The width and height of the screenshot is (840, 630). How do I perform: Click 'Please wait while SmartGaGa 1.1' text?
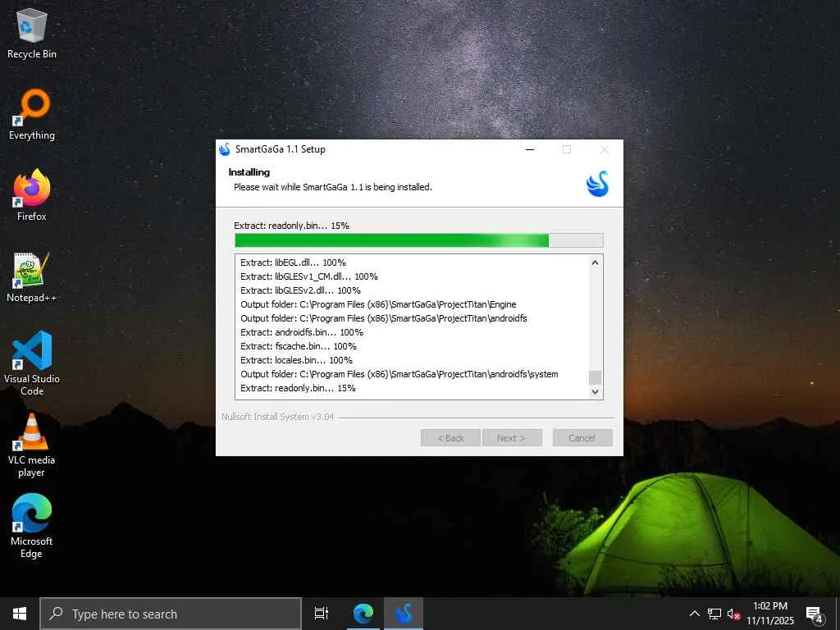coord(333,187)
